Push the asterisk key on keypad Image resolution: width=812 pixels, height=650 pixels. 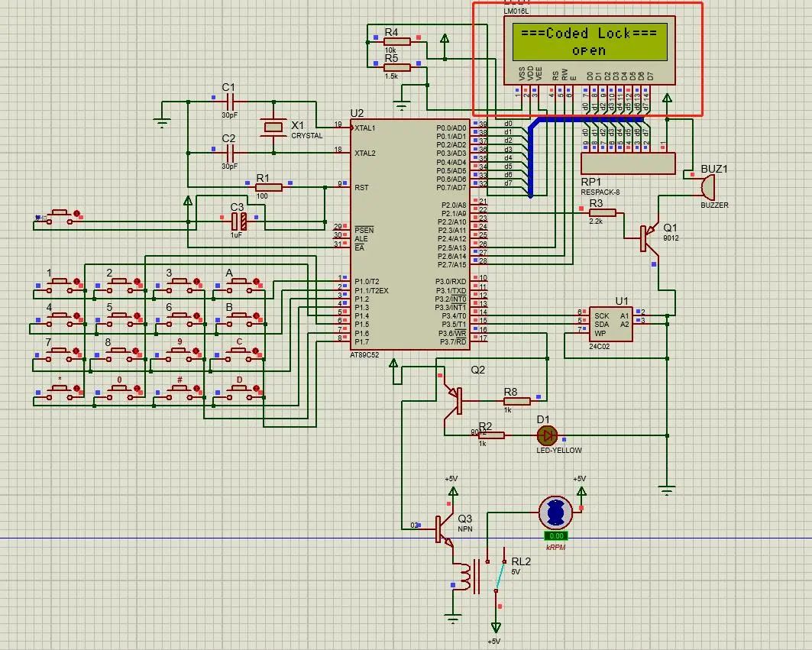(59, 390)
